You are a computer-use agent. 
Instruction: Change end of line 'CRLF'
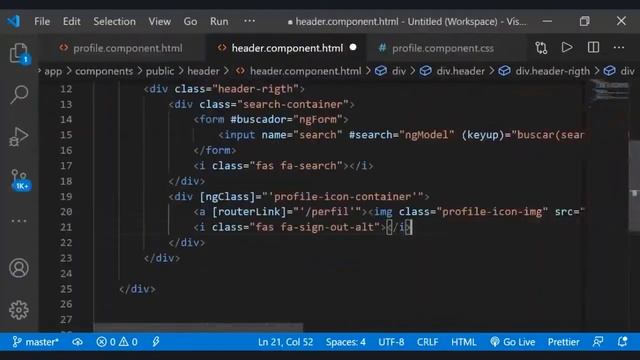point(427,342)
